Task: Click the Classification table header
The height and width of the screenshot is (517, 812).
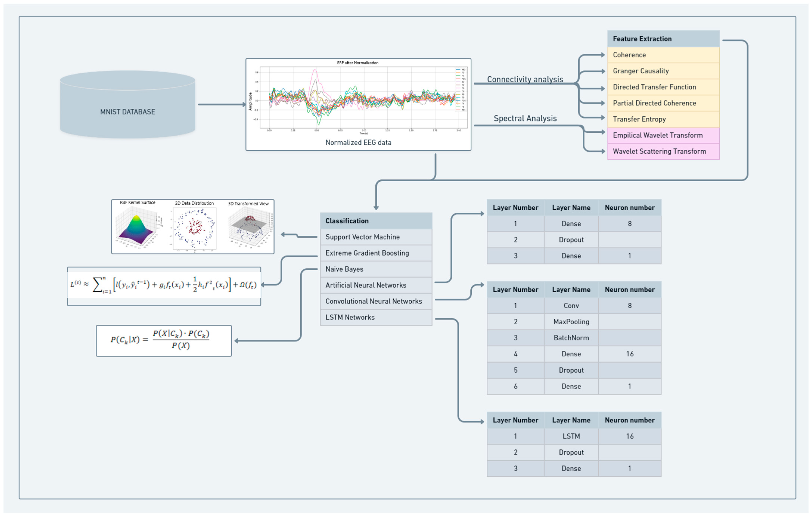Action: coord(376,221)
